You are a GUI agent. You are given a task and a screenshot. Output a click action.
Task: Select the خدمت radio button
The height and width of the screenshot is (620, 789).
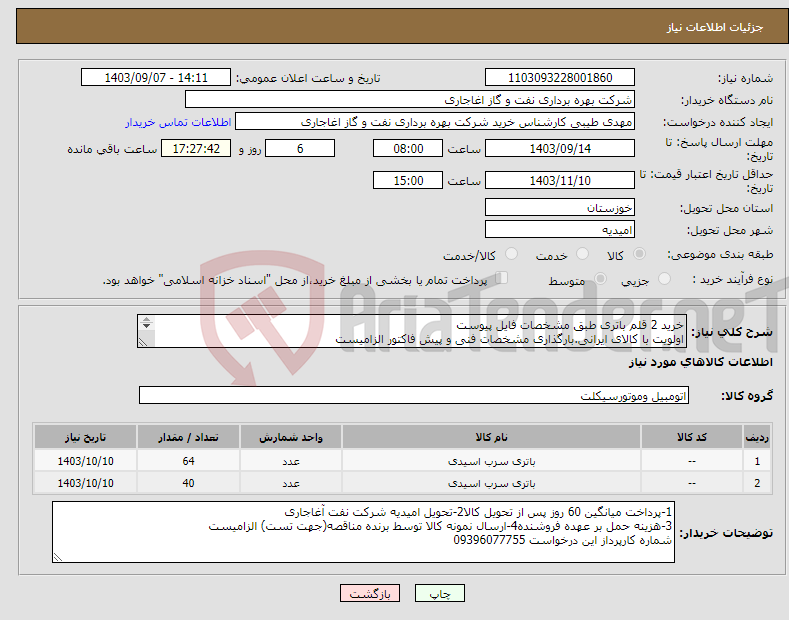(x=582, y=254)
